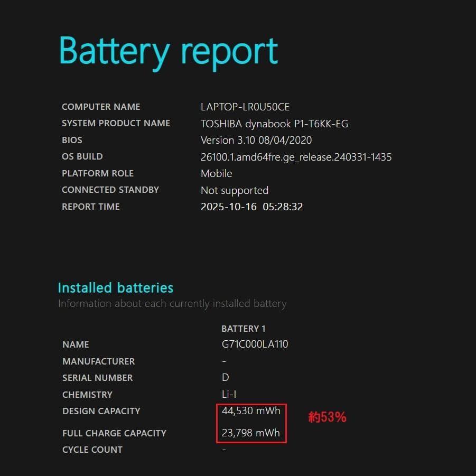Click battery name G71C000LA110

(x=255, y=344)
